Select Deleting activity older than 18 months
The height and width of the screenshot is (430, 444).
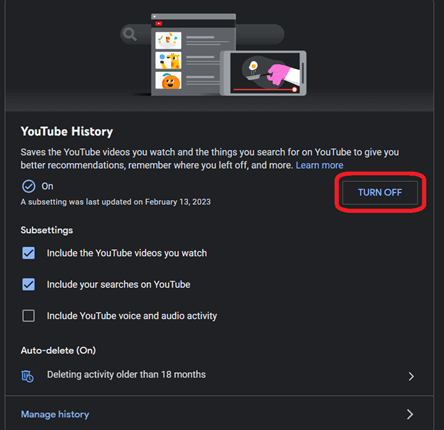point(126,375)
